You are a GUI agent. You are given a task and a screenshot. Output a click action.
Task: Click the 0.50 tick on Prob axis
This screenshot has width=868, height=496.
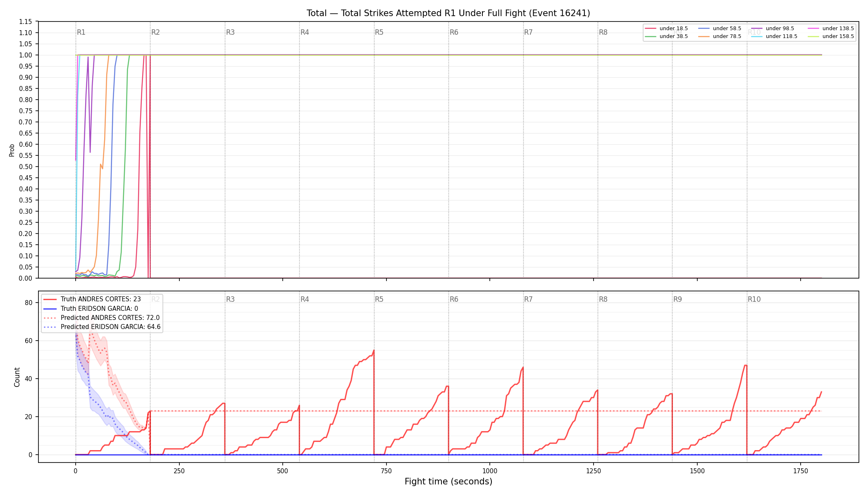point(26,167)
